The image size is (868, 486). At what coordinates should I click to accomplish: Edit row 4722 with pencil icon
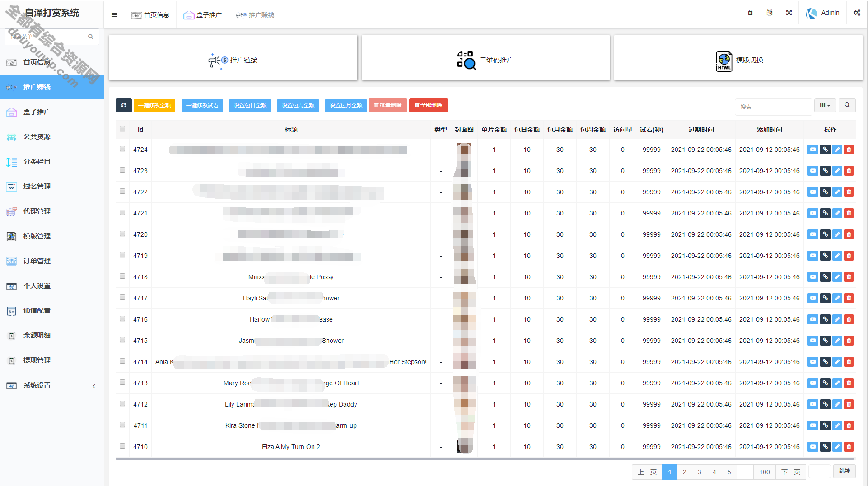[x=837, y=192]
